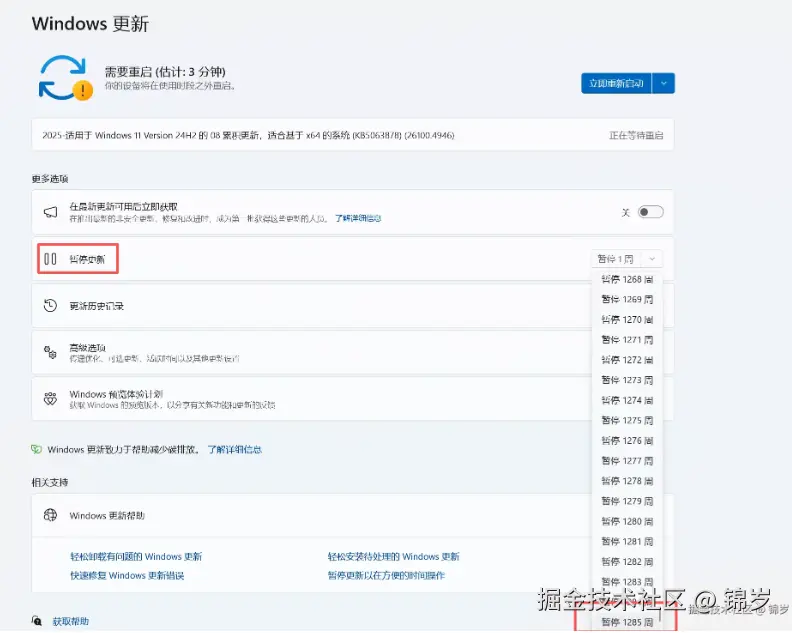The width and height of the screenshot is (792, 633).
Task: Click the advanced options gears icon
Action: 50,352
